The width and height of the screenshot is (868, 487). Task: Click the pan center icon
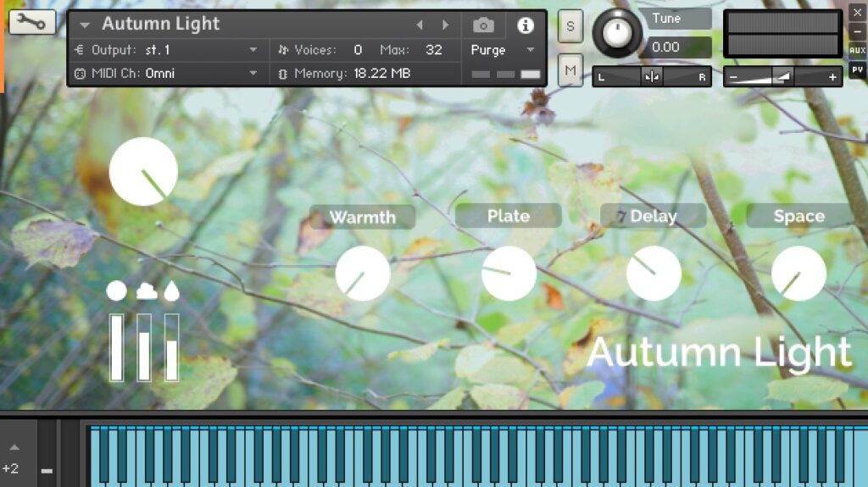tap(652, 77)
